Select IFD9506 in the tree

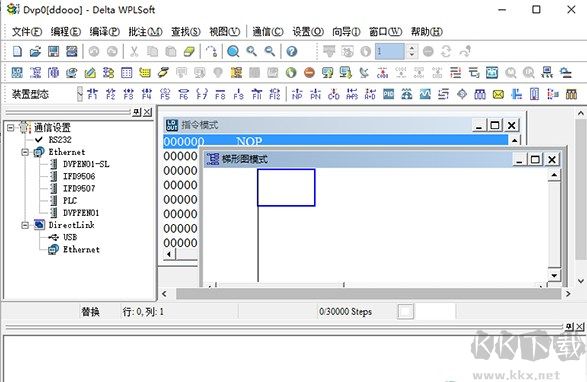pos(79,176)
